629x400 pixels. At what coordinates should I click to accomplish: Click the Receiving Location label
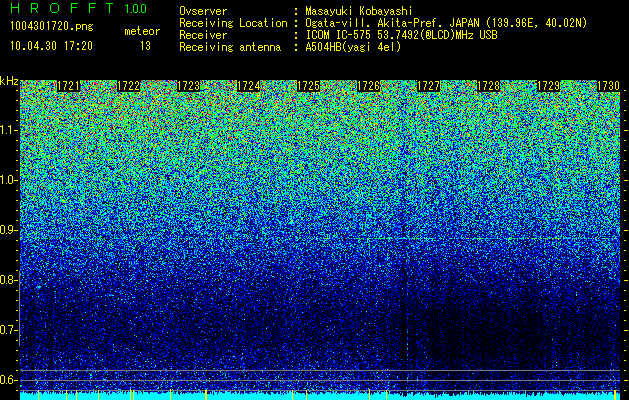point(233,23)
